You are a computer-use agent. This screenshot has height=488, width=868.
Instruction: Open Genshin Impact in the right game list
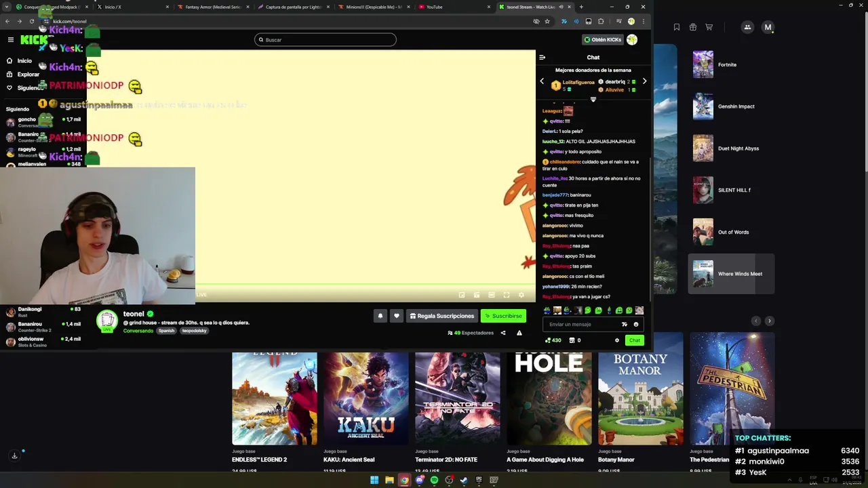[x=731, y=106]
